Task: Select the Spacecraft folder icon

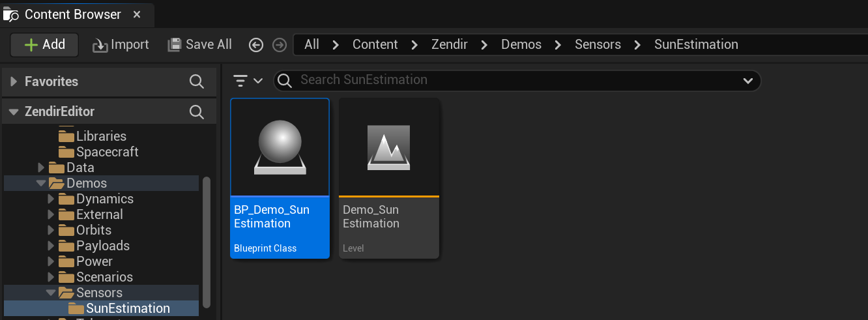Action: pos(66,152)
